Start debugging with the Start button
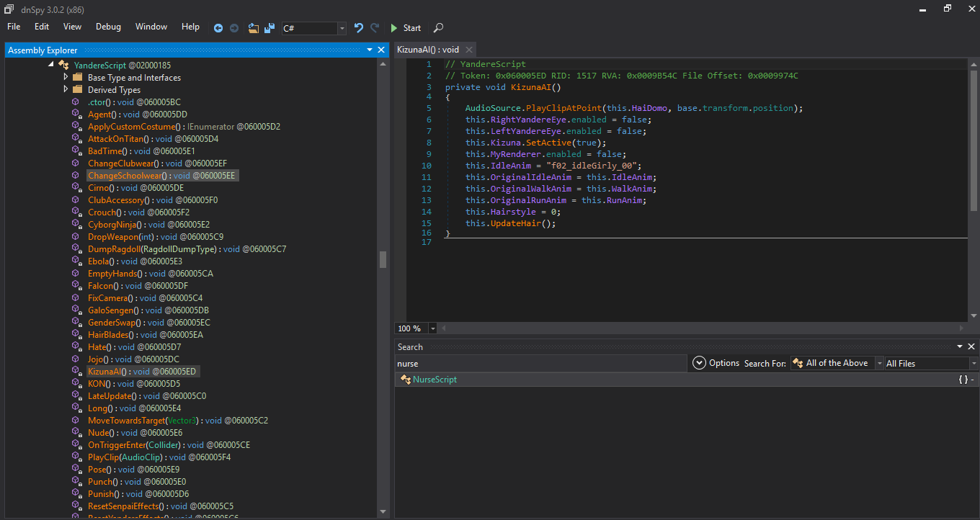 (406, 28)
